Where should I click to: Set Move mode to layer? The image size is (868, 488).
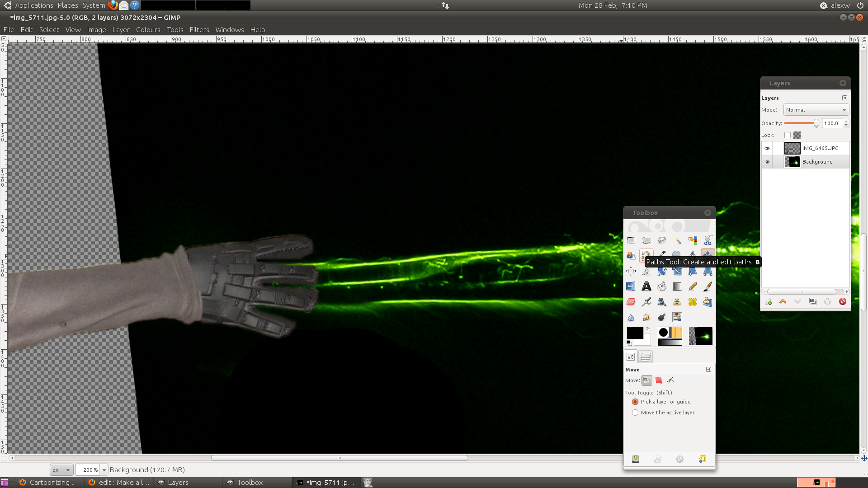[x=647, y=380]
